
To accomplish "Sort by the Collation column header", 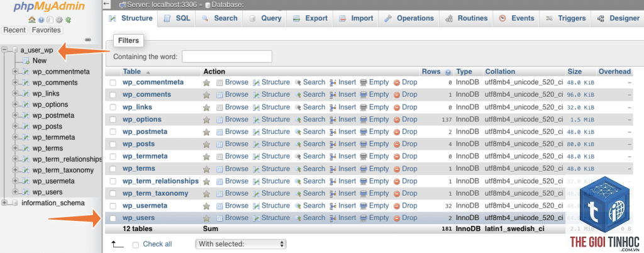I will [x=500, y=72].
